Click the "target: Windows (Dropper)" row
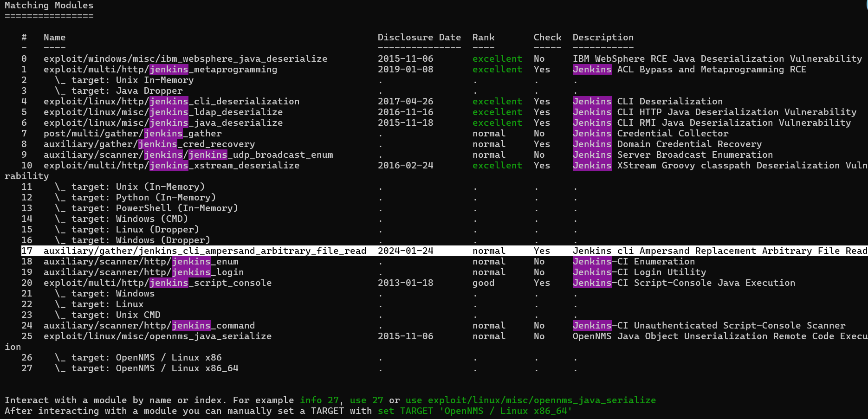 (x=133, y=240)
